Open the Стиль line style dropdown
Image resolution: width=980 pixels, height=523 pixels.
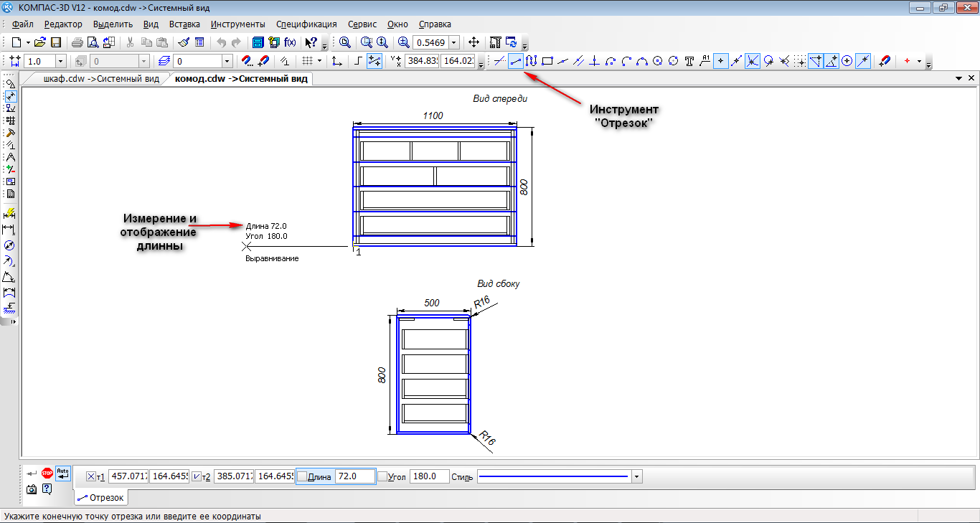[636, 476]
